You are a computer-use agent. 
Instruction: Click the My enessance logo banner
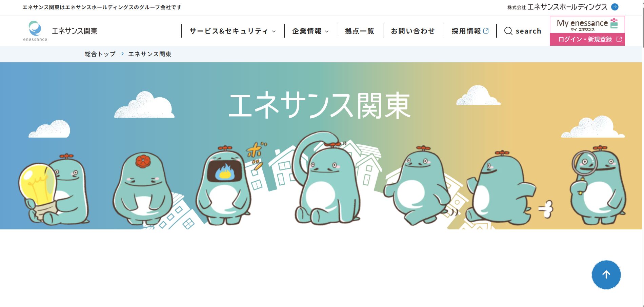pyautogui.click(x=587, y=25)
